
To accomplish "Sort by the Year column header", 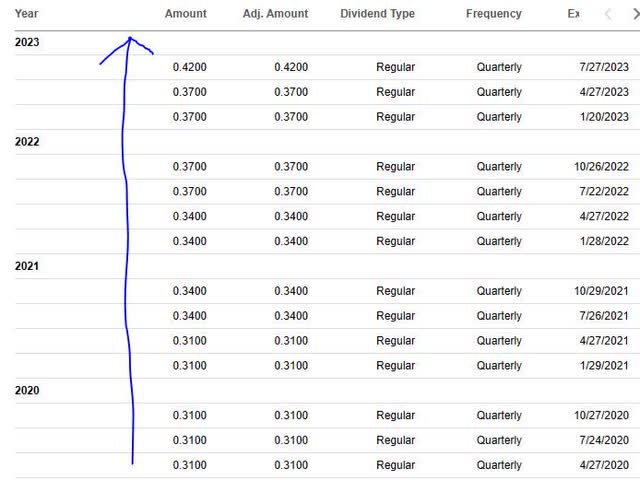I will (x=27, y=14).
